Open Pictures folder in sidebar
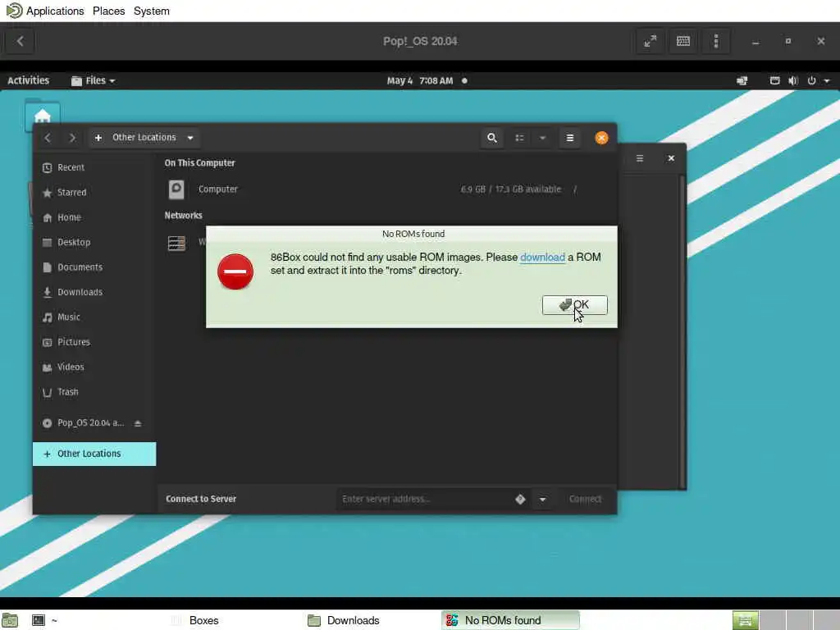 pyautogui.click(x=94, y=342)
